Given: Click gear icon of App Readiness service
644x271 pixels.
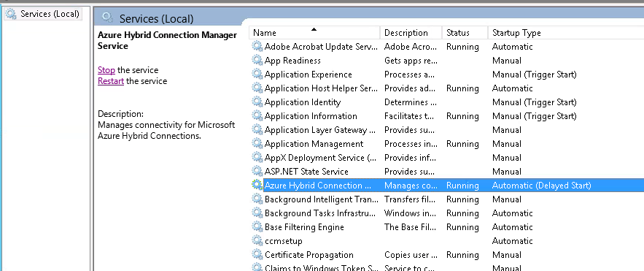Looking at the screenshot, I should pos(257,61).
